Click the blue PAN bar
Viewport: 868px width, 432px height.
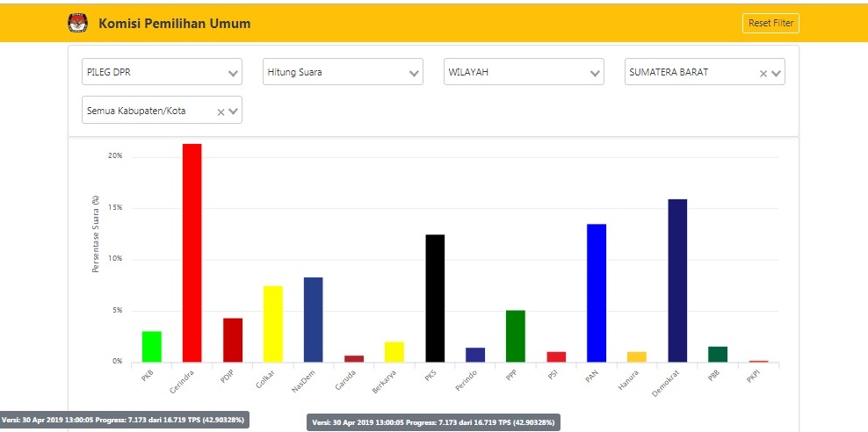[597, 293]
